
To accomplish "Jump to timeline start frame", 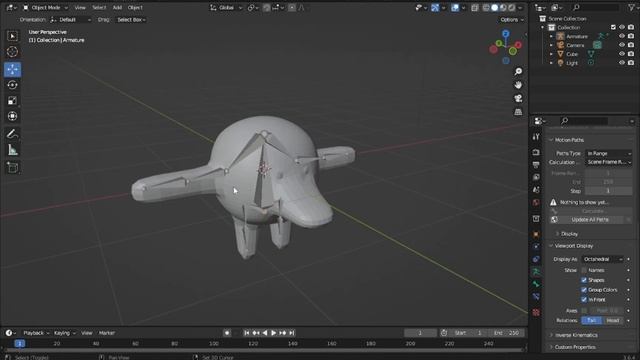I will (246, 333).
